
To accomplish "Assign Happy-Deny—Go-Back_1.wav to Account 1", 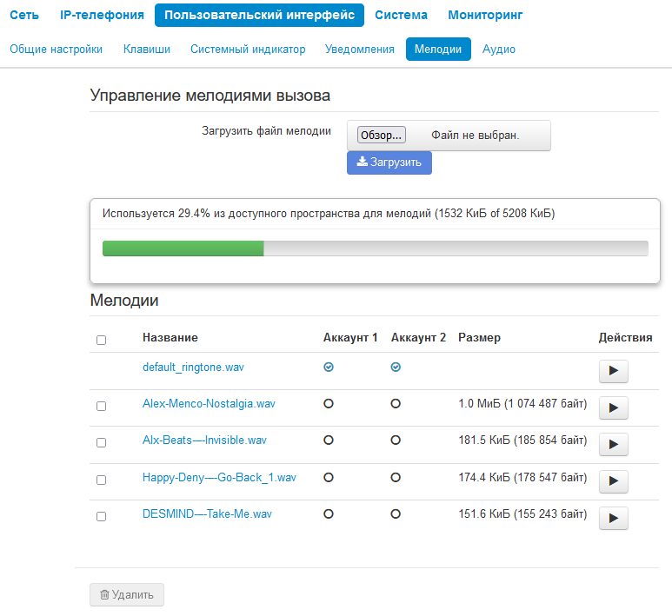I will 329,477.
